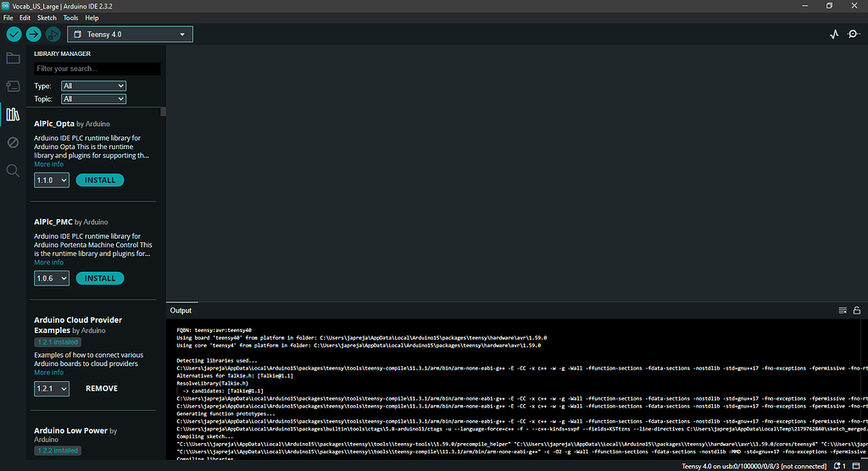
Task: Open the Type filter dropdown
Action: pyautogui.click(x=93, y=86)
